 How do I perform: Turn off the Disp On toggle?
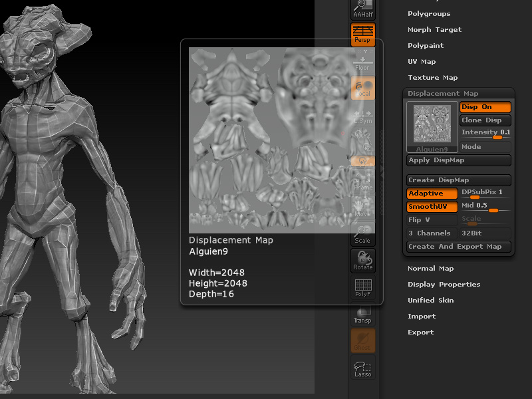click(485, 107)
